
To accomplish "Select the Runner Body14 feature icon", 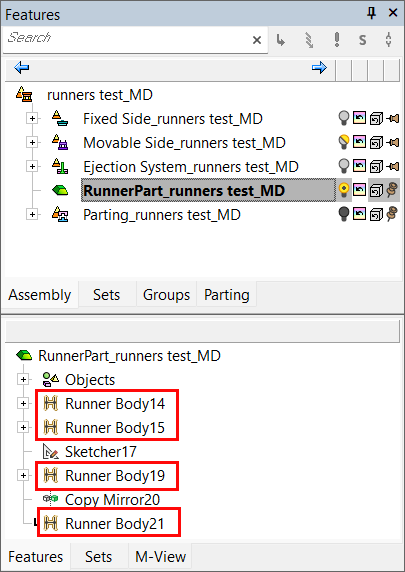I will tap(51, 403).
